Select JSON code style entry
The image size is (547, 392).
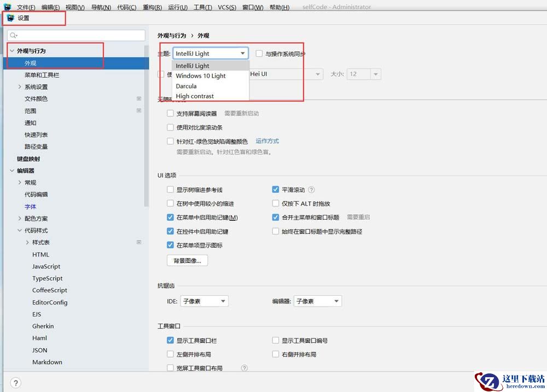(40, 350)
